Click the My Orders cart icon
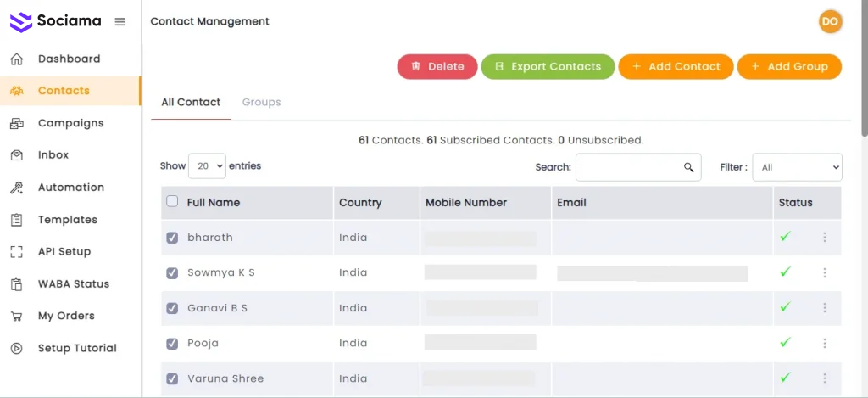Viewport: 868px width, 398px height. [x=16, y=316]
